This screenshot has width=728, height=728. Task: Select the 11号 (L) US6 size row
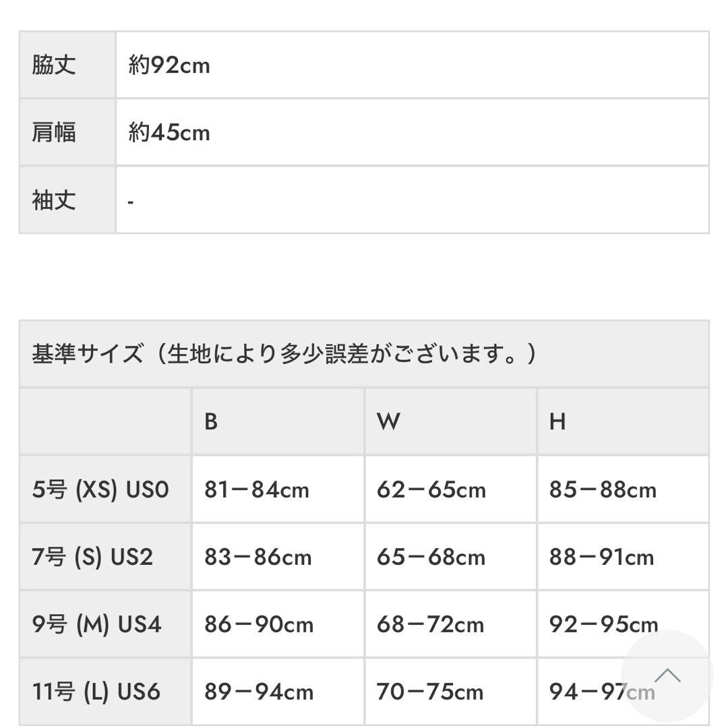coord(96,692)
